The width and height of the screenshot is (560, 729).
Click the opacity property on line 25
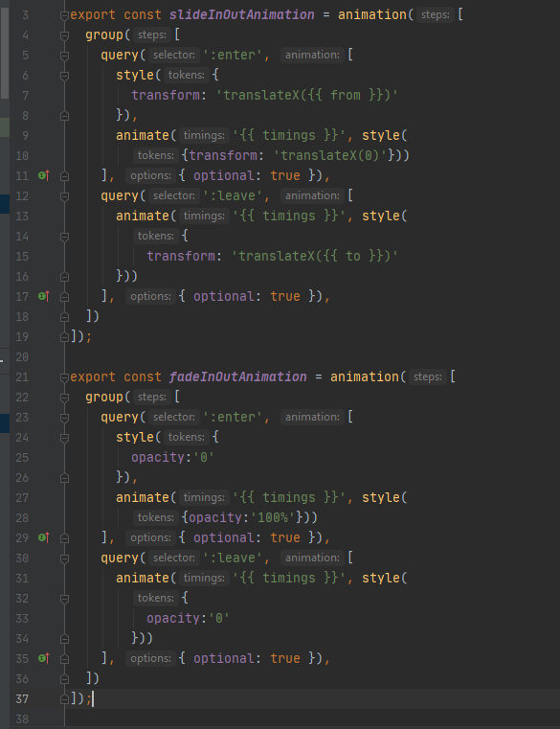click(158, 458)
